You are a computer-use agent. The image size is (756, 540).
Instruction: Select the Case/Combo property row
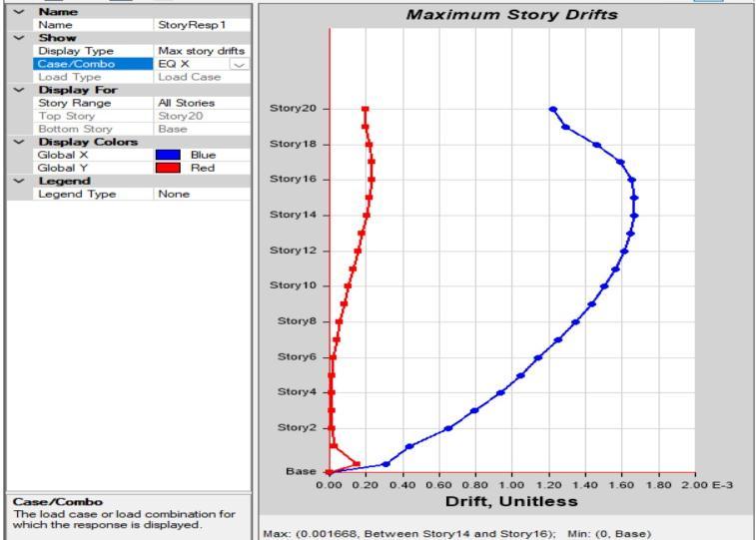[142, 64]
